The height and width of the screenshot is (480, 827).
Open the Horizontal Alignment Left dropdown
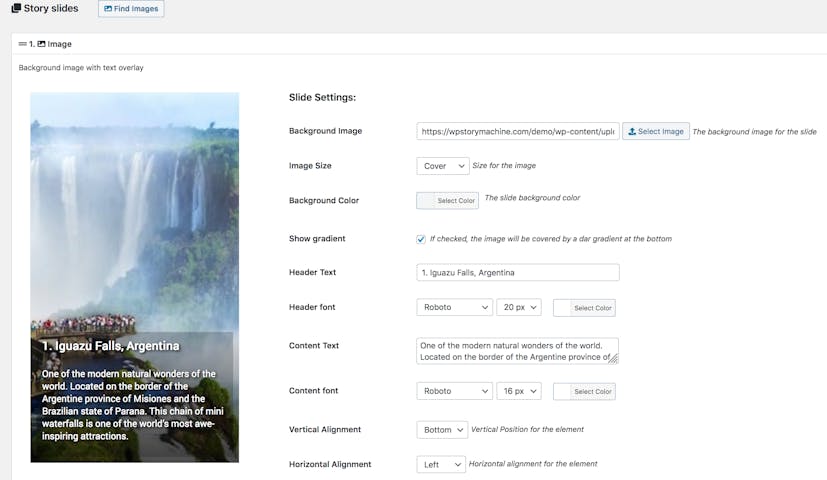pos(441,464)
